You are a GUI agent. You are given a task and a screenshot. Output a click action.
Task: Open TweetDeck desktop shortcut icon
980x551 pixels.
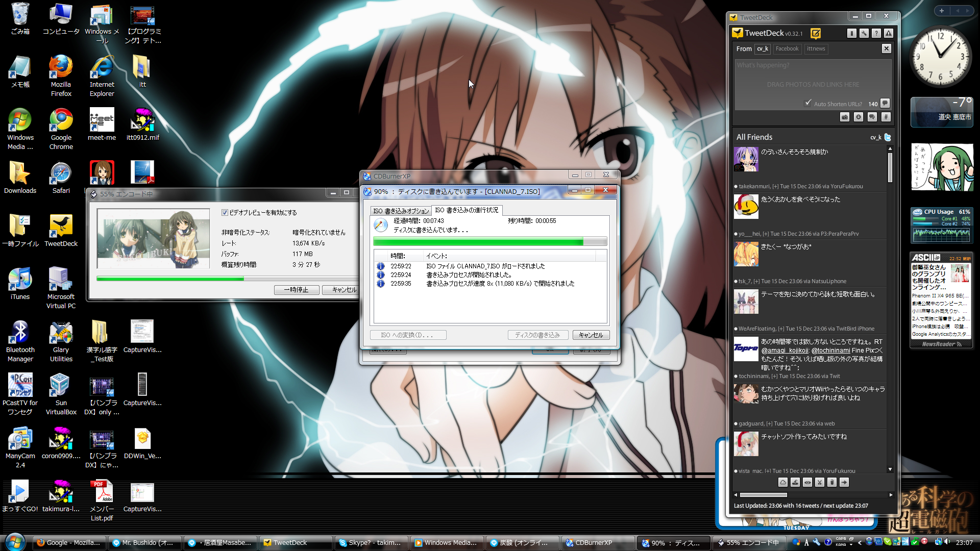click(61, 231)
